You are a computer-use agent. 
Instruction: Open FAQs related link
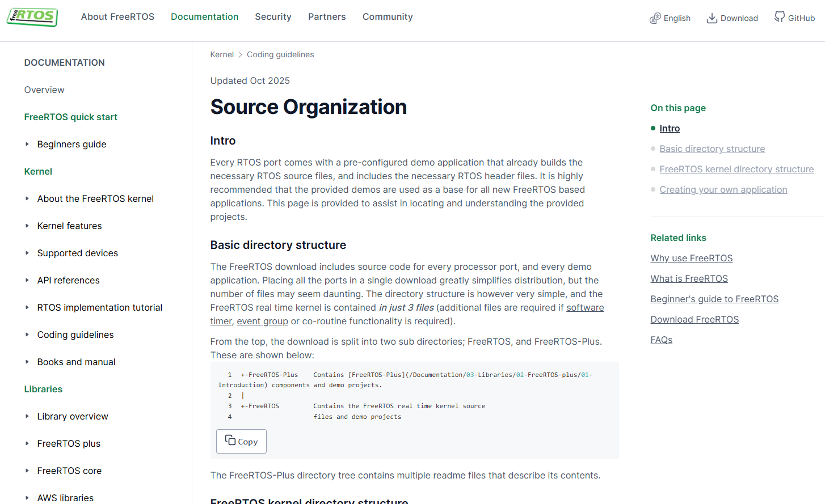coord(662,340)
